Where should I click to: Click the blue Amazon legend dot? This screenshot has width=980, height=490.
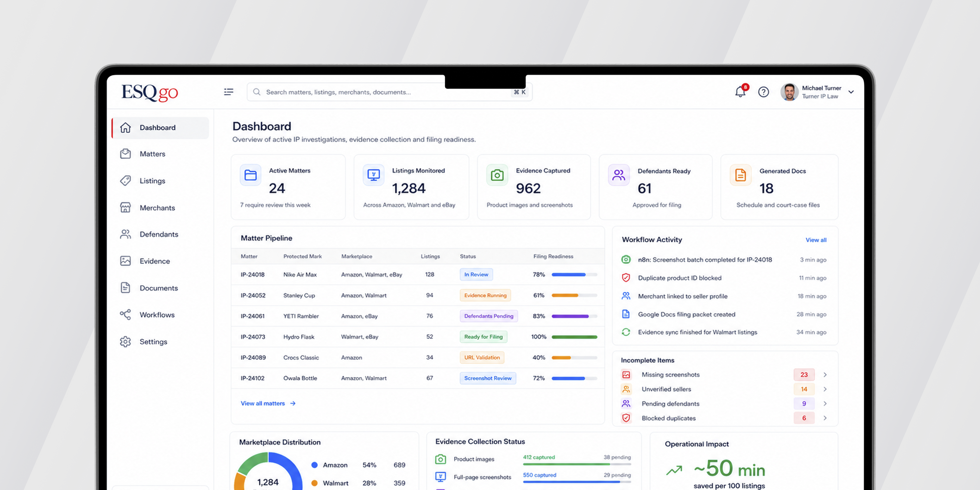(x=315, y=465)
